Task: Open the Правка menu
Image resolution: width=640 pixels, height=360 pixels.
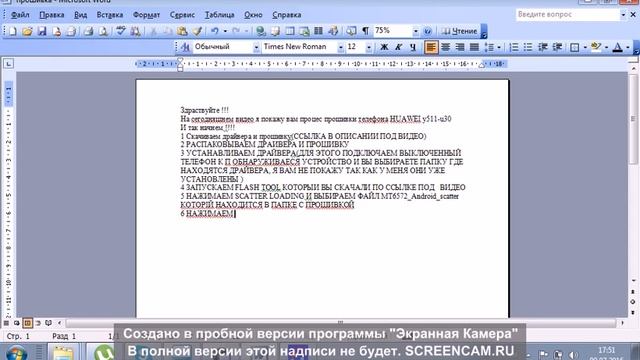Action: click(51, 15)
